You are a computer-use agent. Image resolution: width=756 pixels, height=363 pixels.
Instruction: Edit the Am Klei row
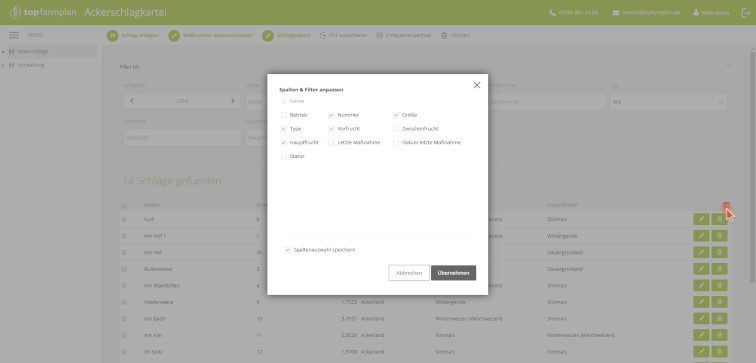tap(701, 335)
